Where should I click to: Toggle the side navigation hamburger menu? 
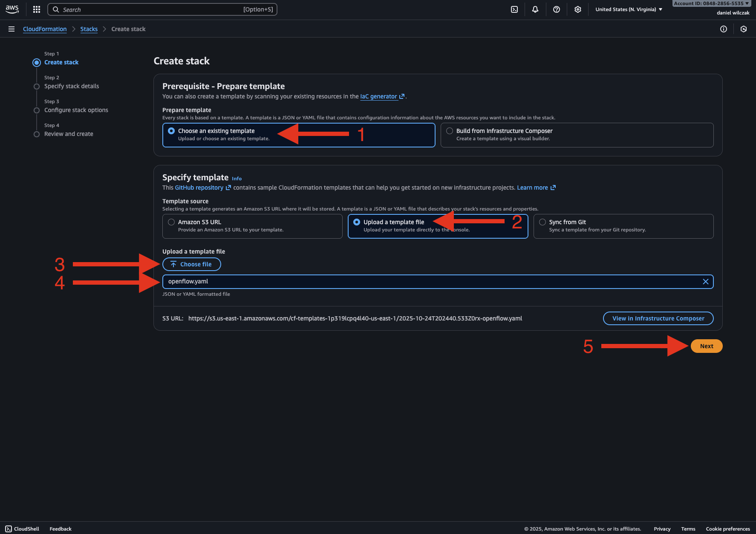[x=12, y=29]
